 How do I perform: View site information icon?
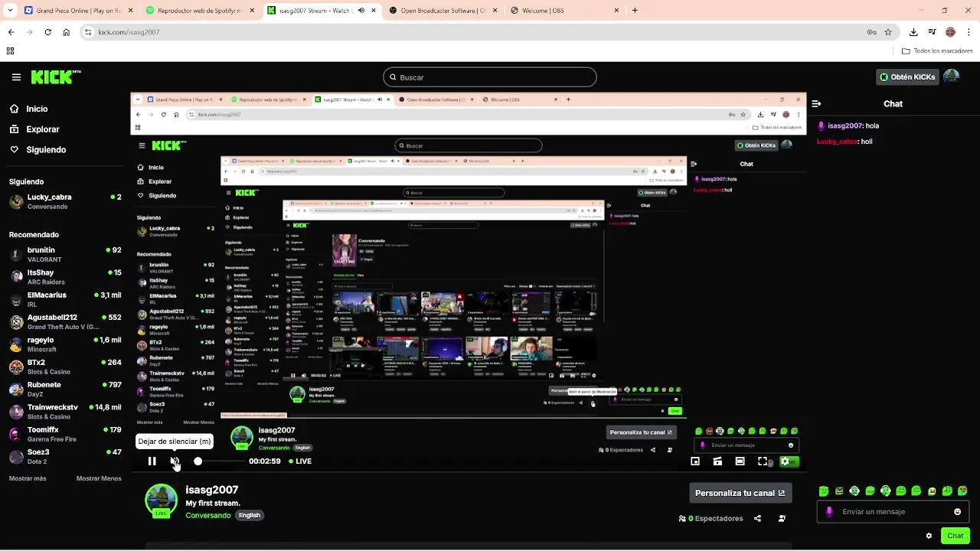tap(90, 32)
